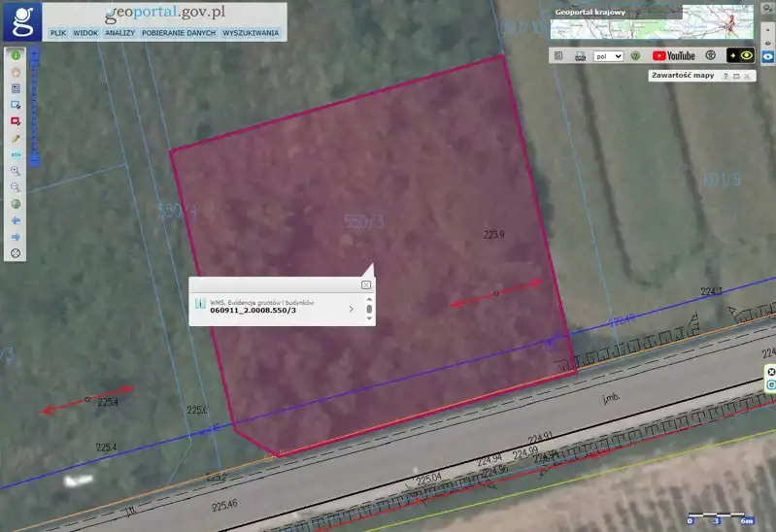
Task: Close the parcel info popup
Action: coord(366,284)
